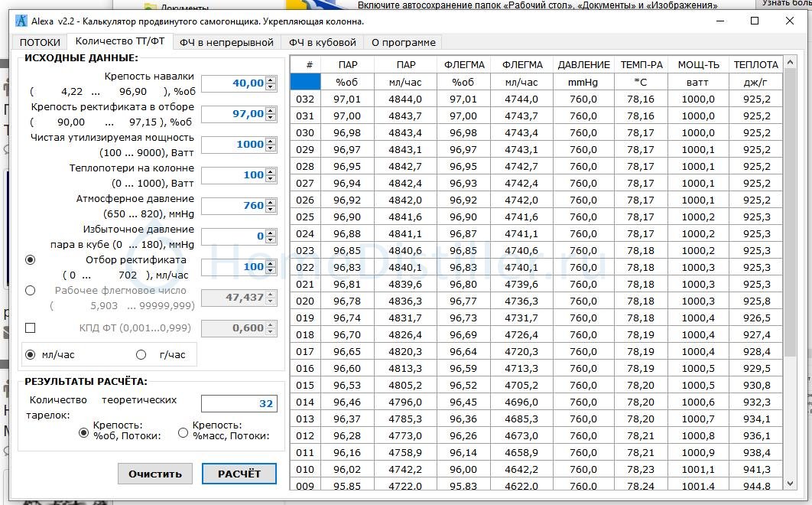Increase Чистая утилизируемая мощность with up arrow
Screen dimensions: 812x505
[271, 141]
